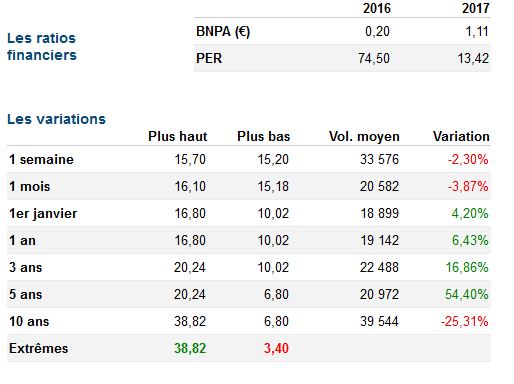
Task: Click the Variation column header
Action: (x=461, y=136)
